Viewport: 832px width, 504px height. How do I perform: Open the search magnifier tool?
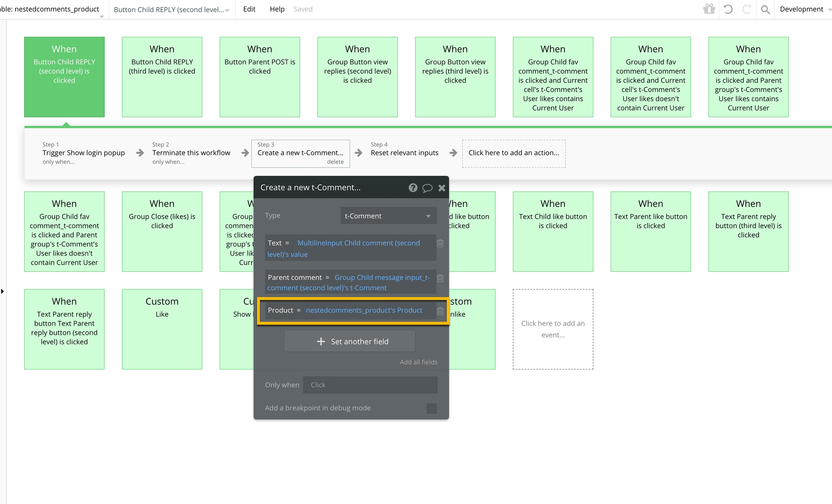coord(765,9)
